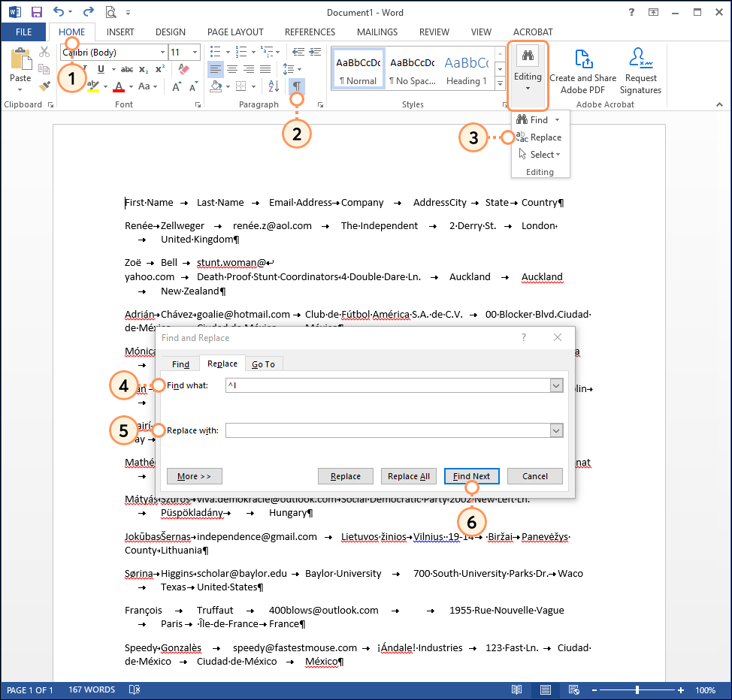Adjust the zoom slider in the status bar

click(637, 689)
